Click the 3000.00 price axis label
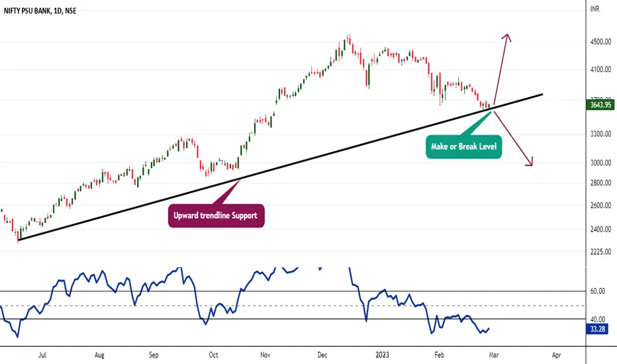The width and height of the screenshot is (617, 364). click(600, 163)
